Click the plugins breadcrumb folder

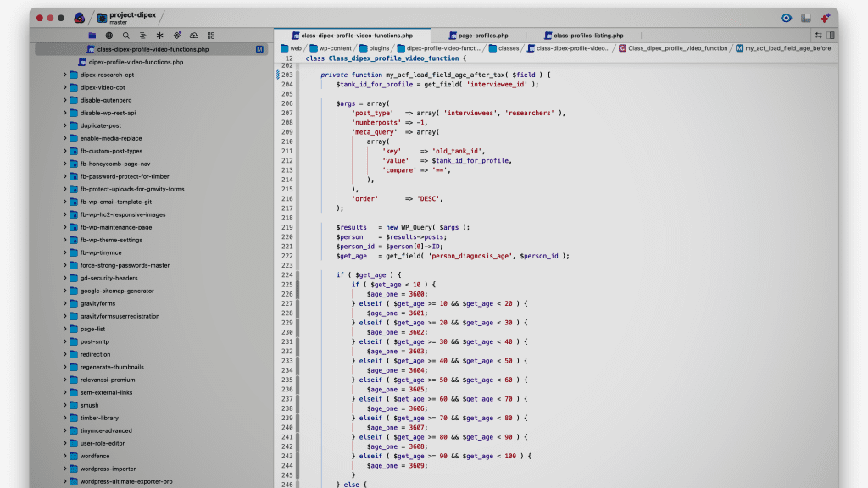374,48
